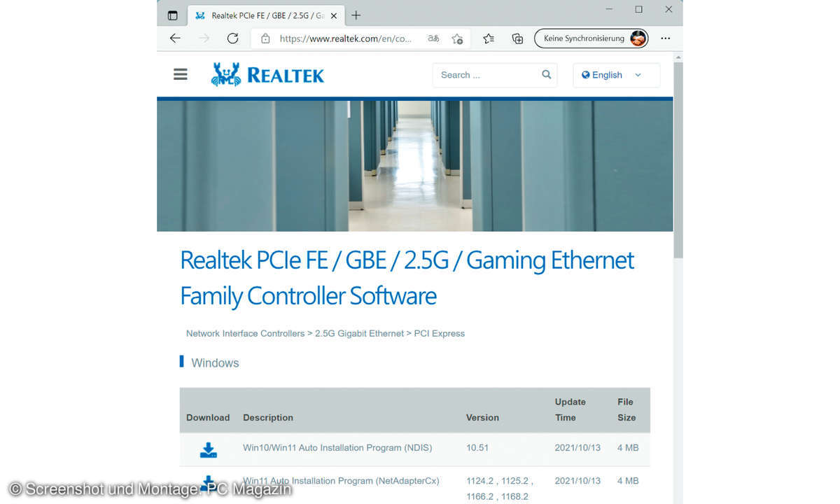
Task: Click the page vertical scrollbar
Action: (x=678, y=160)
